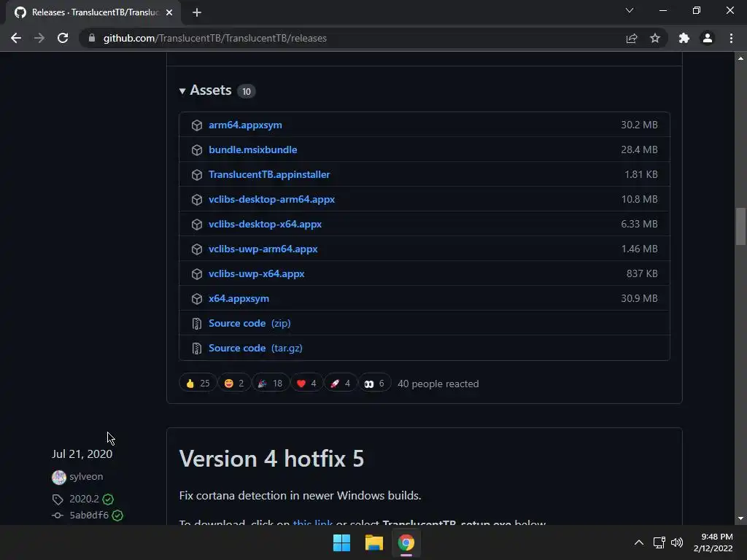The height and width of the screenshot is (560, 747).
Task: Open commit 5ab0df6
Action: point(89,516)
